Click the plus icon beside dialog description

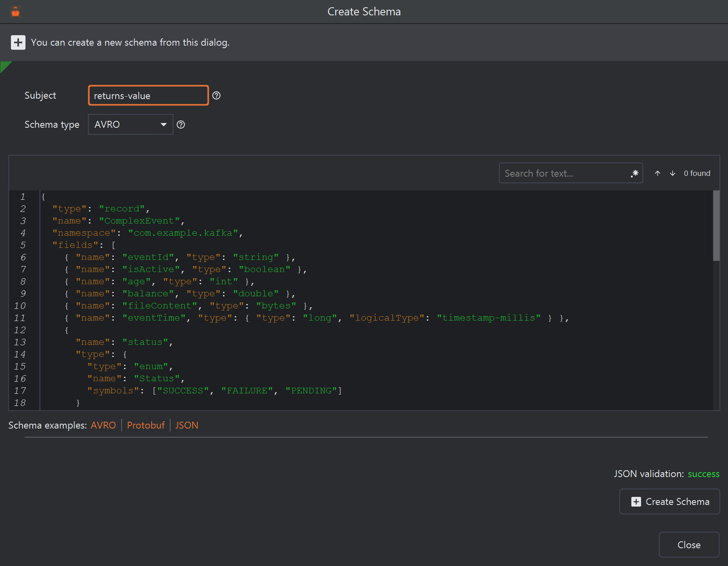[18, 42]
